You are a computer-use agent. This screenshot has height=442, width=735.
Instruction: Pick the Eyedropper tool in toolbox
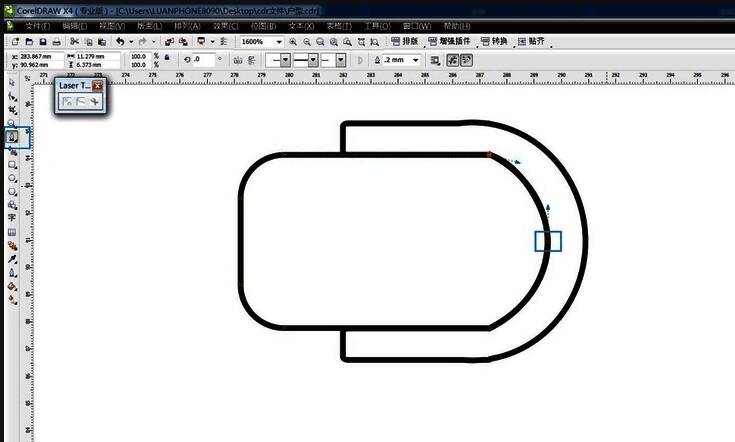click(x=12, y=258)
